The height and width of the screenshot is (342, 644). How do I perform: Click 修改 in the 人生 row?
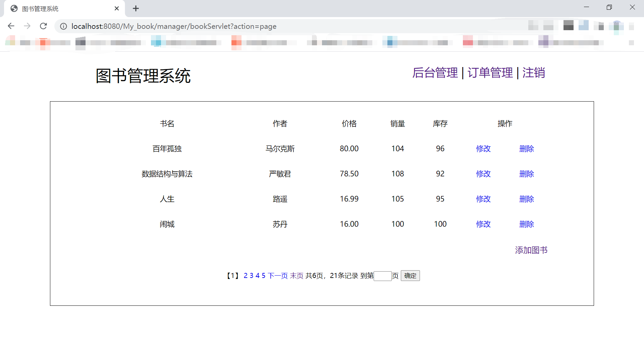(x=483, y=199)
